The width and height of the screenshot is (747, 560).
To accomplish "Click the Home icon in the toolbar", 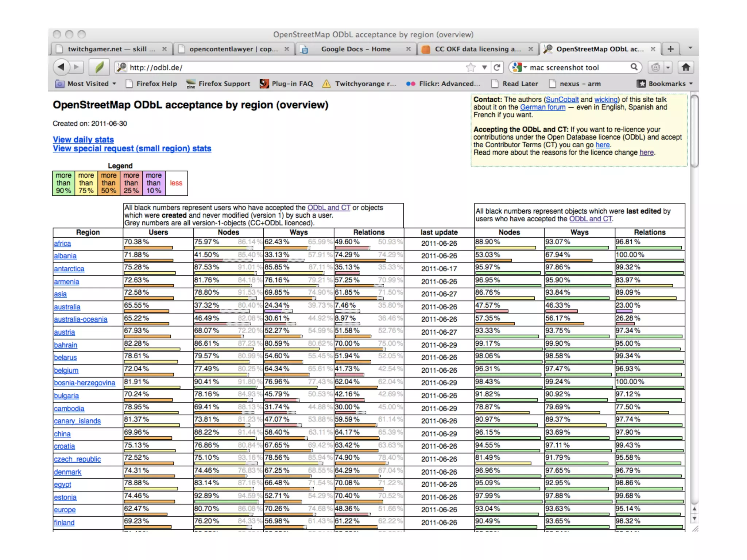I will tap(686, 67).
